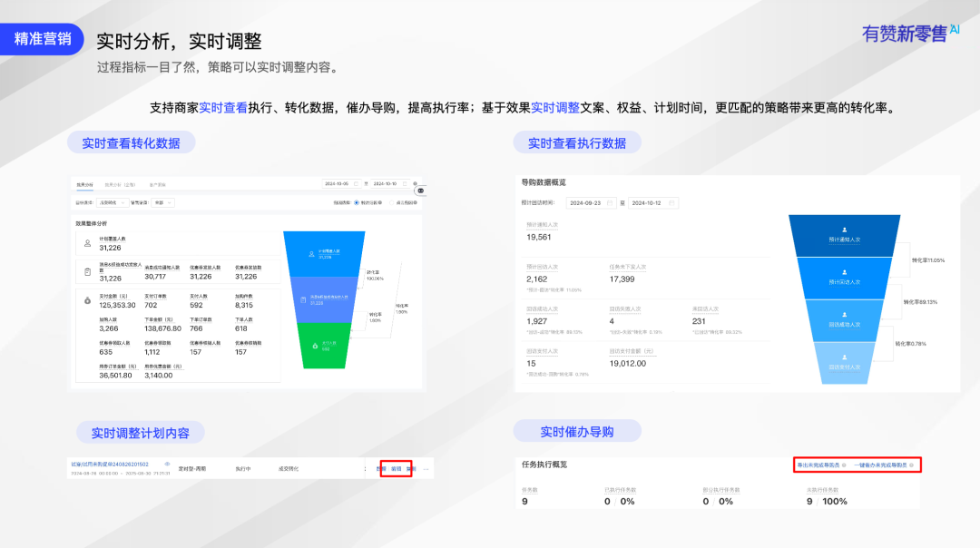Click the darkest blue top segment 预计通知人次

tap(845, 236)
